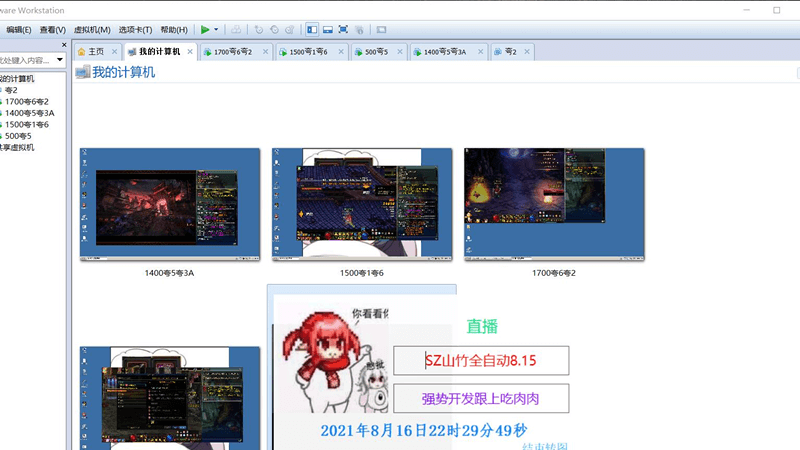
Task: Close the 1500夸1夸6 tab
Action: point(341,52)
